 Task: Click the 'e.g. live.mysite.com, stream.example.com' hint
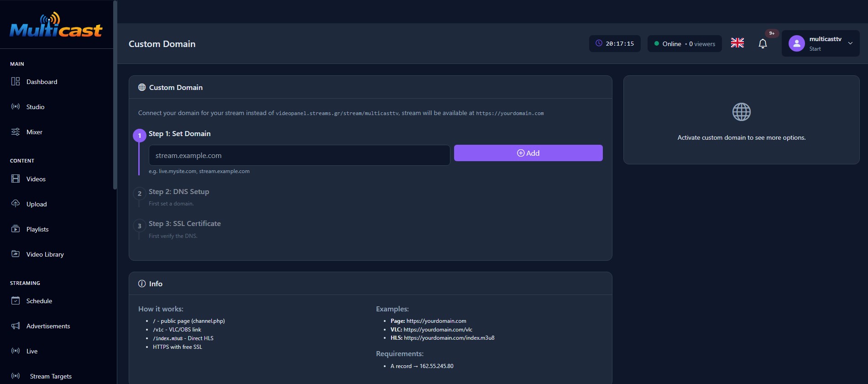pyautogui.click(x=199, y=171)
